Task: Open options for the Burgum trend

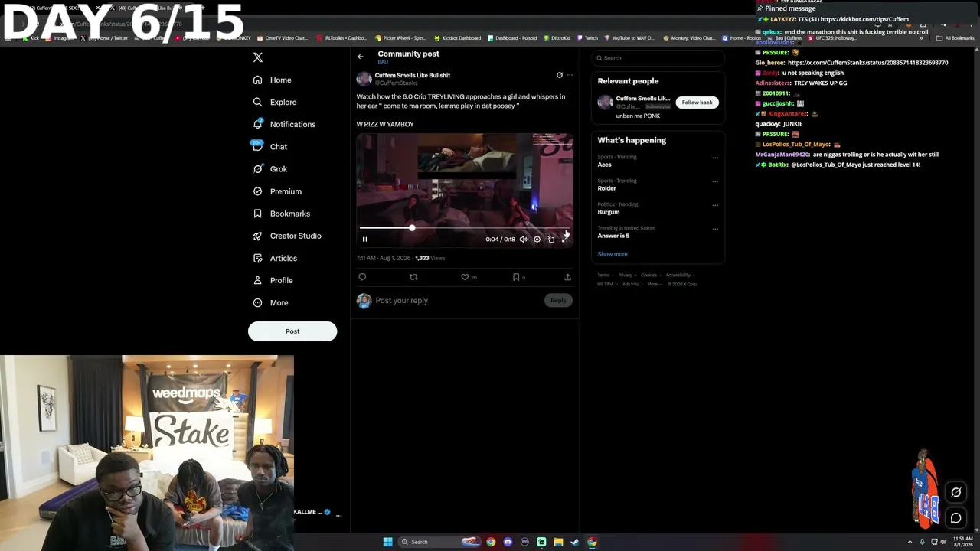Action: click(x=715, y=205)
